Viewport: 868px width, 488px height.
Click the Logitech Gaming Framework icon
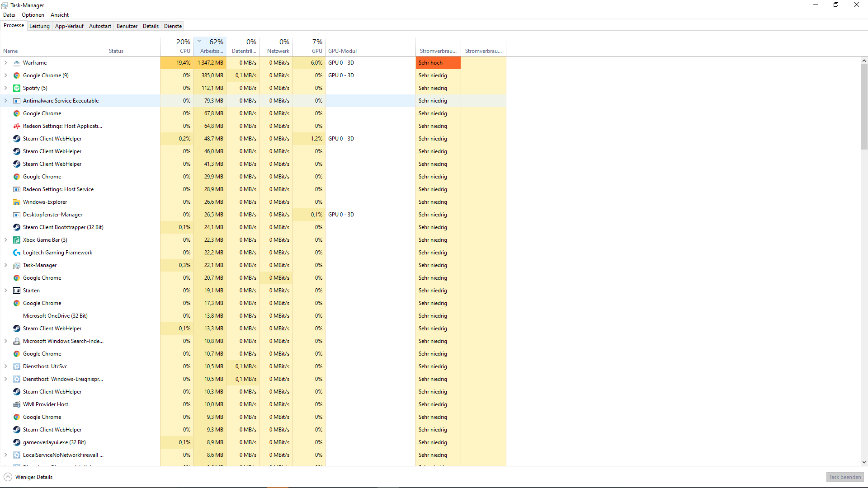click(x=17, y=253)
